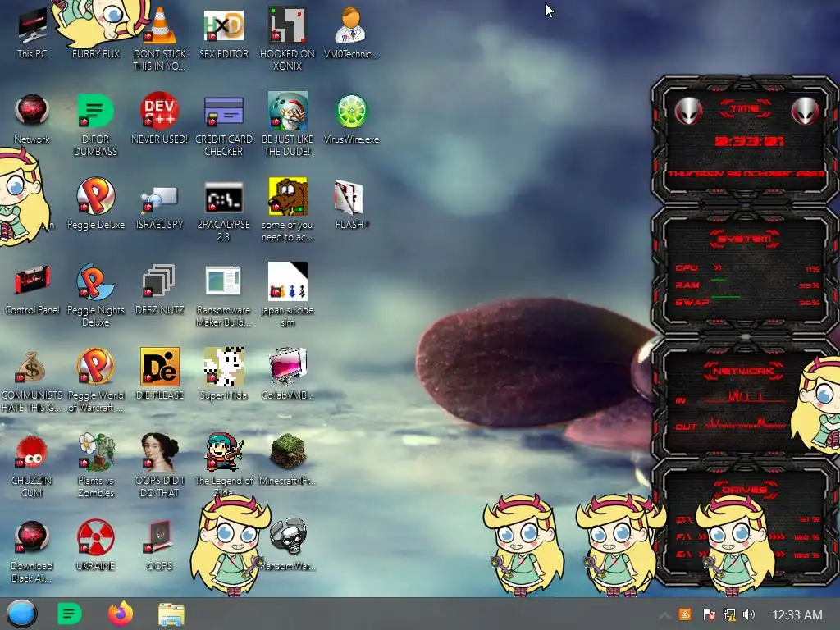Click the TIME widget panel
The image size is (840, 630).
[745, 139]
